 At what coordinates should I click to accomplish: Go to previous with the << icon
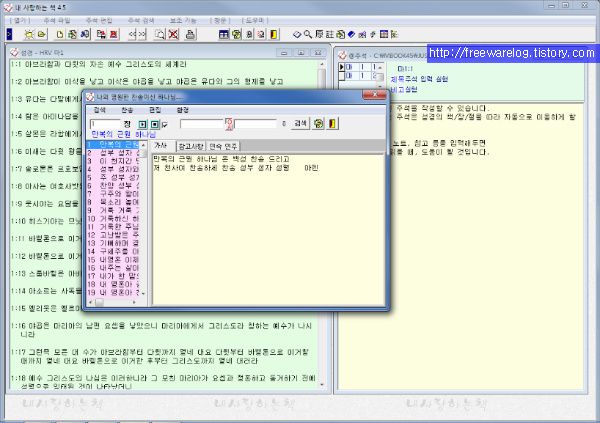point(132,34)
